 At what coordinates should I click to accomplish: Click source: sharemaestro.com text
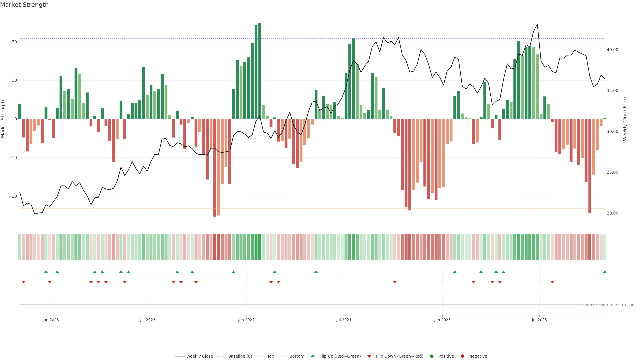[609, 305]
